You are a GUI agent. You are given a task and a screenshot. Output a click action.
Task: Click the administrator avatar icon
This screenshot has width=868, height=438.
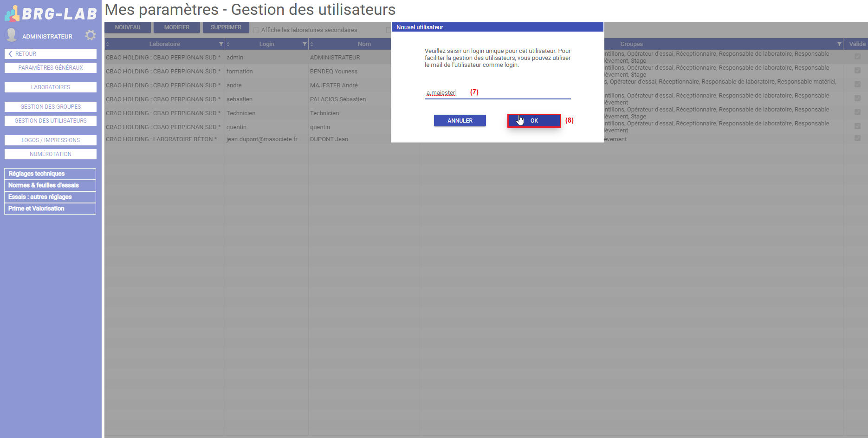coord(12,35)
